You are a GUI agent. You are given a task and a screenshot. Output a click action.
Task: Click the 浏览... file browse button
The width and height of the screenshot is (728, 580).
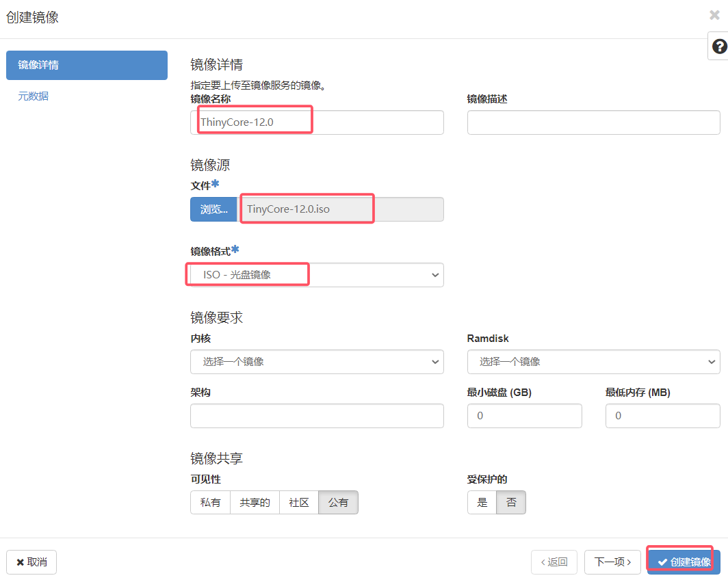[214, 209]
